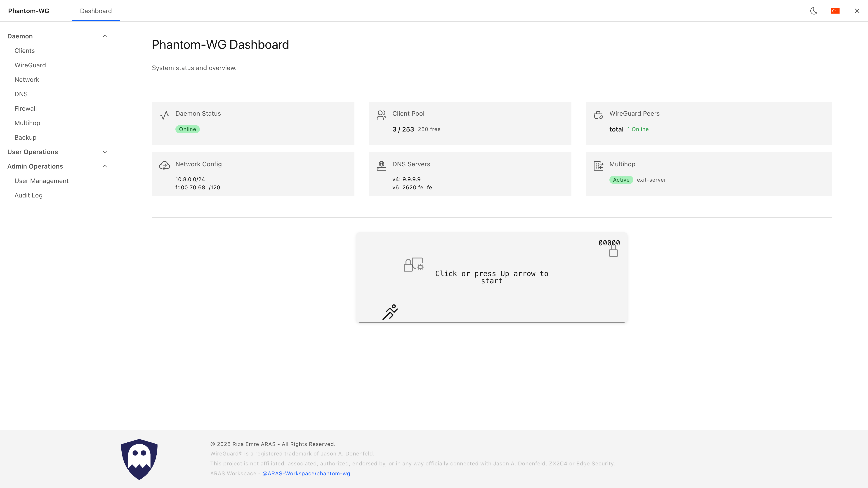Click the 'System status and overview.' subtitle
Image resolution: width=868 pixels, height=488 pixels.
[x=194, y=68]
